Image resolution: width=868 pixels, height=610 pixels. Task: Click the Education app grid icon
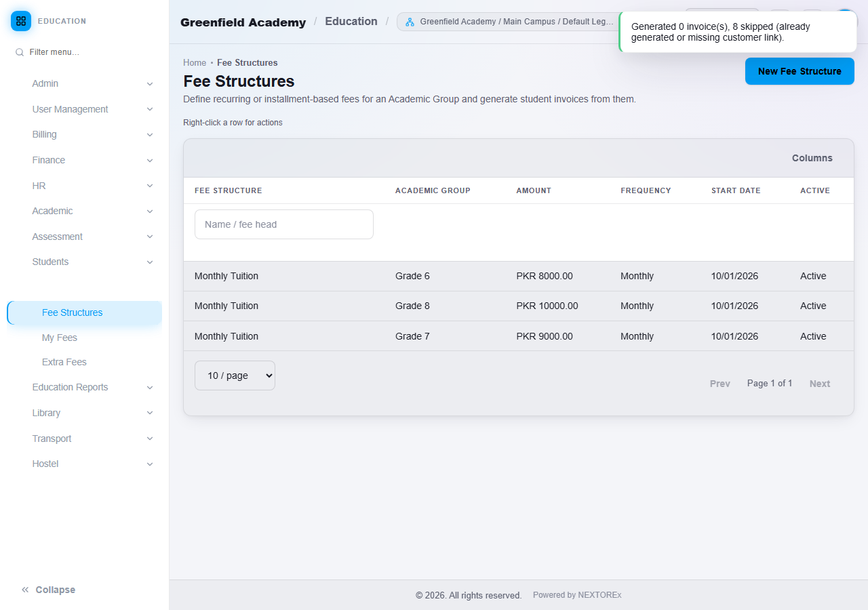click(21, 21)
